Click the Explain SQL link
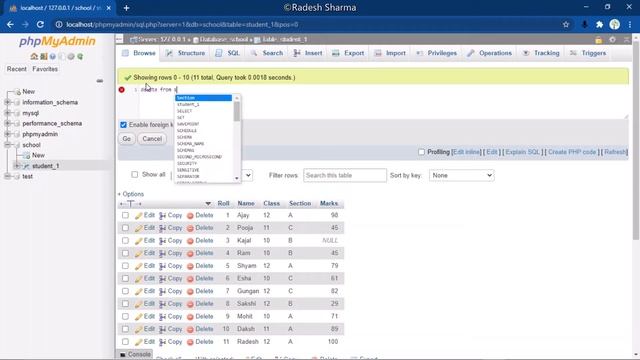 [x=522, y=152]
